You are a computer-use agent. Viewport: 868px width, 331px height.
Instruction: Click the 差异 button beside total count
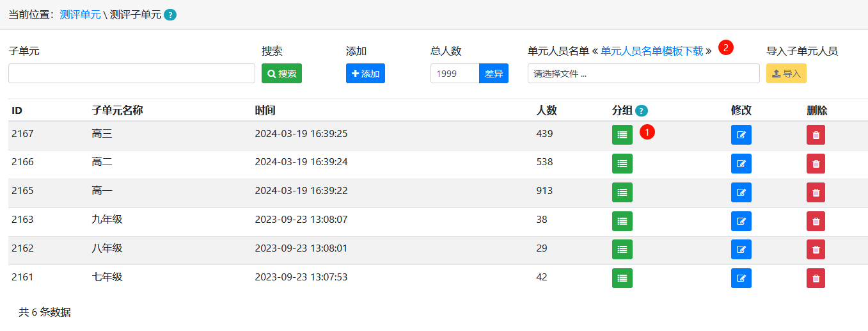tap(493, 74)
